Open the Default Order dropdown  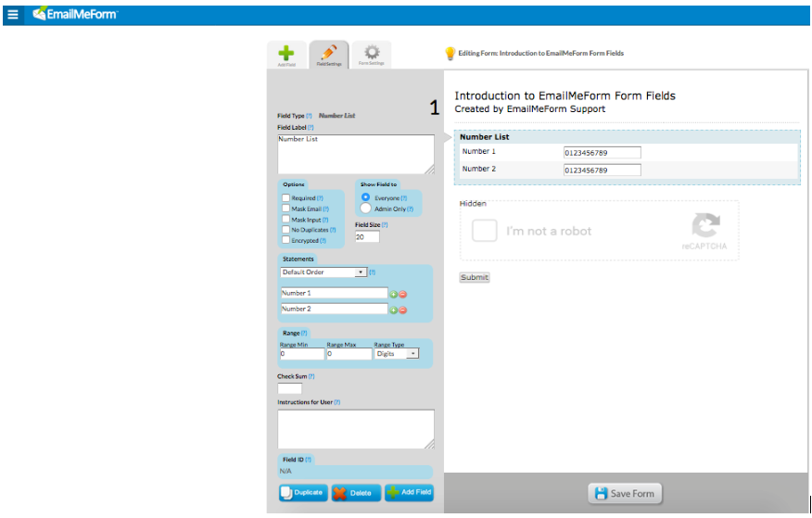coord(324,272)
